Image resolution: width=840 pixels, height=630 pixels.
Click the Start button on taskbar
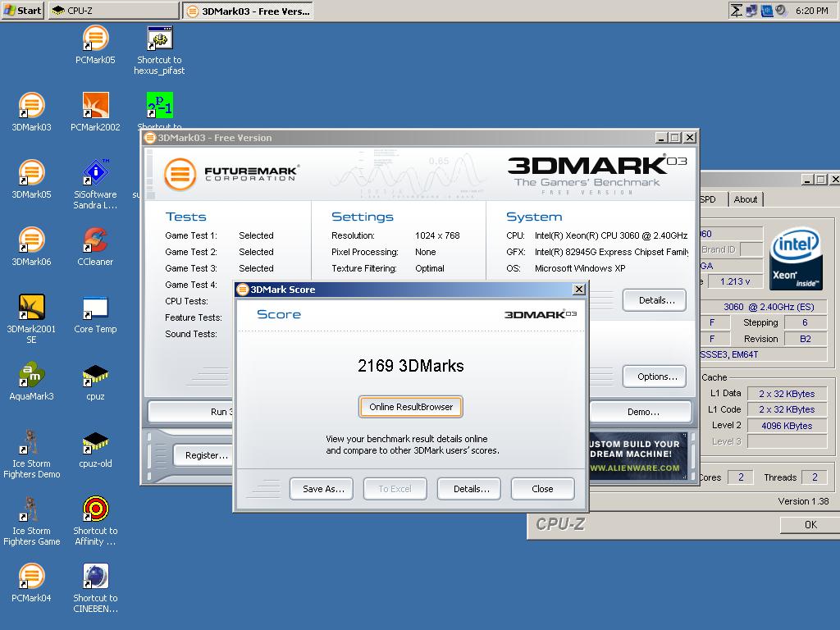pyautogui.click(x=22, y=10)
